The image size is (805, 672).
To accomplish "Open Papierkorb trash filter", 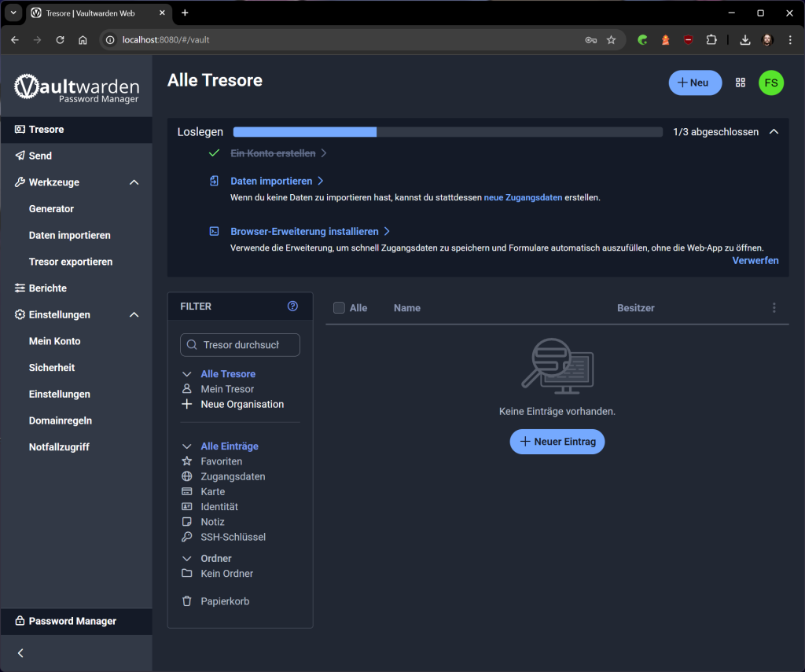I will pyautogui.click(x=225, y=601).
